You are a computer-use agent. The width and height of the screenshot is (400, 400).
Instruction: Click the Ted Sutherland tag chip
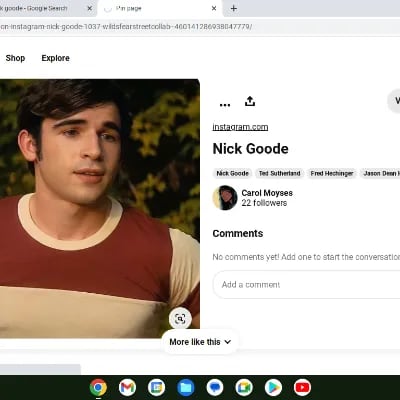[x=280, y=173]
